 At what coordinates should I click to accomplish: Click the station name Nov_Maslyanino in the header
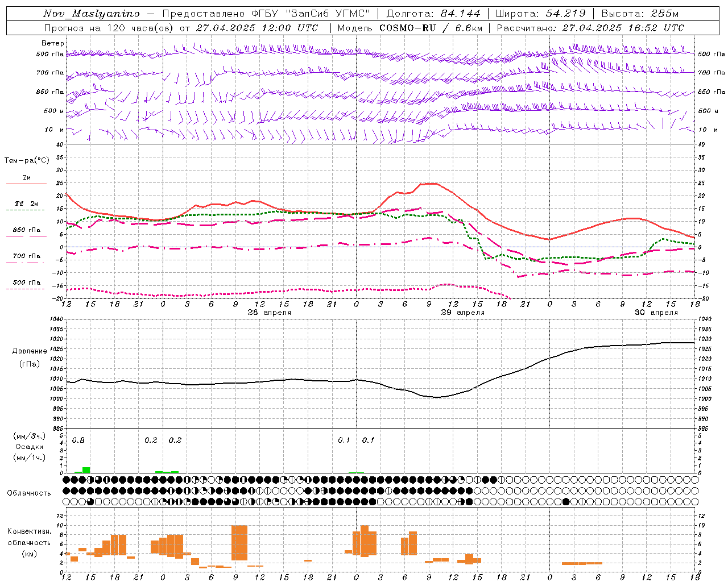(x=91, y=14)
